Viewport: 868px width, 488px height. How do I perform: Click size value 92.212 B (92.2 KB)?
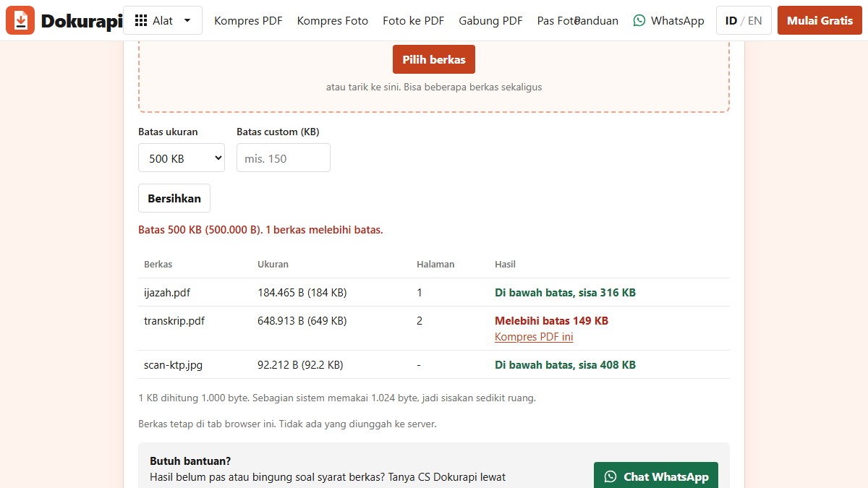300,365
